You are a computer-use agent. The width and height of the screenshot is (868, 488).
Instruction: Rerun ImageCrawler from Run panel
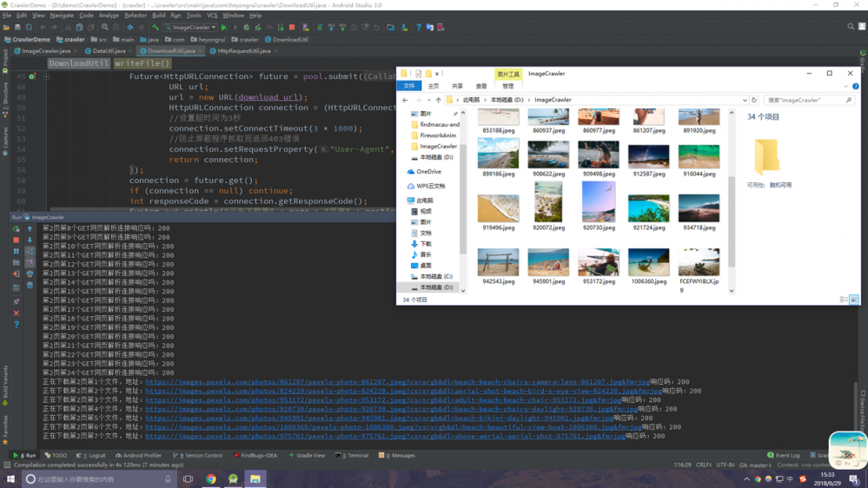pyautogui.click(x=17, y=229)
